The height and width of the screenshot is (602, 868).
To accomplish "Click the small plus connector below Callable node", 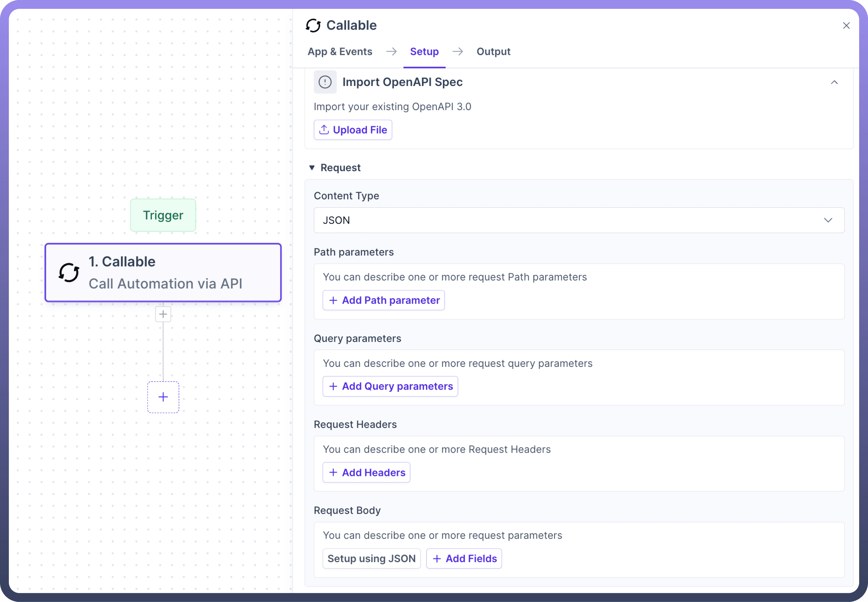I will [163, 314].
